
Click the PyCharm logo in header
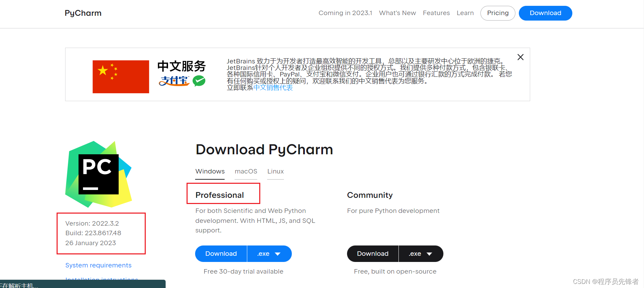(83, 13)
